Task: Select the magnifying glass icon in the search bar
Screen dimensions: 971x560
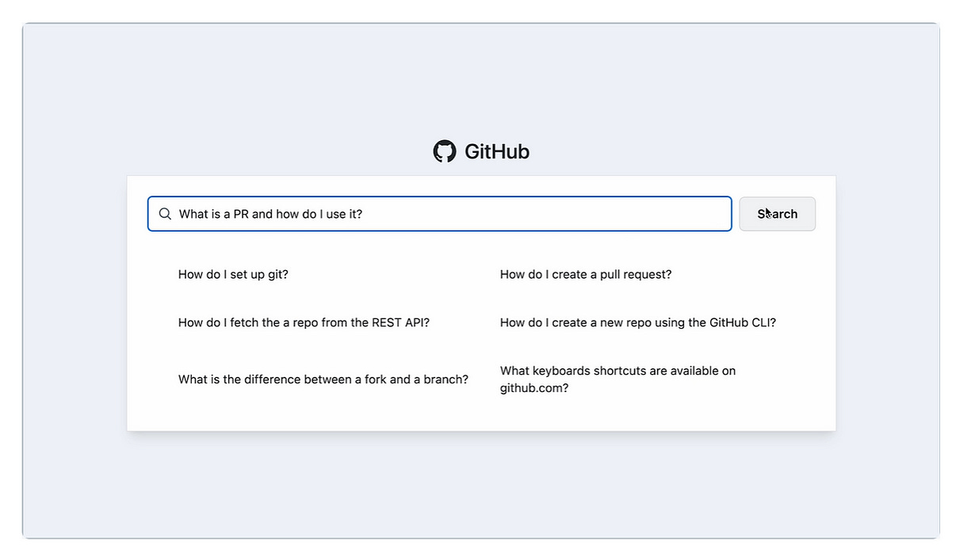Action: coord(165,213)
